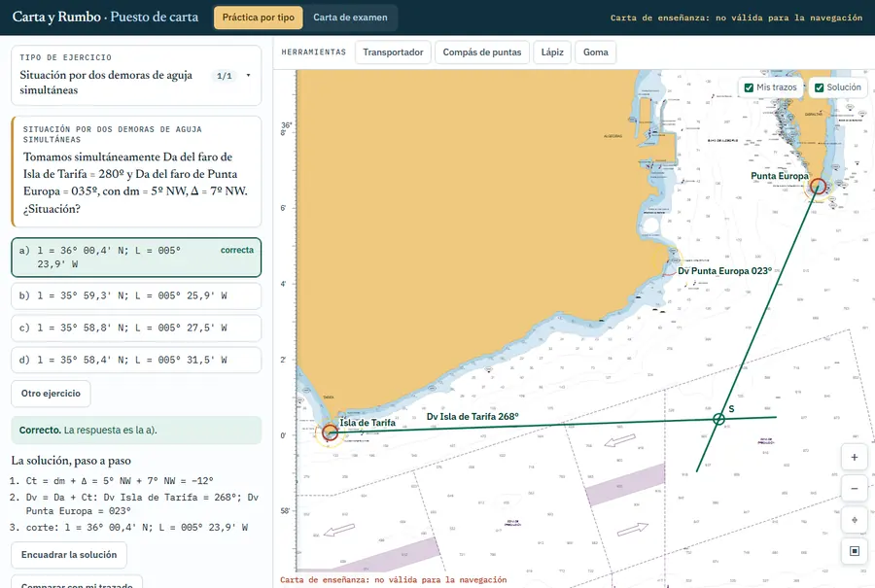Uncheck the 'Solución' checkbox
The height and width of the screenshot is (588, 875).
click(820, 87)
